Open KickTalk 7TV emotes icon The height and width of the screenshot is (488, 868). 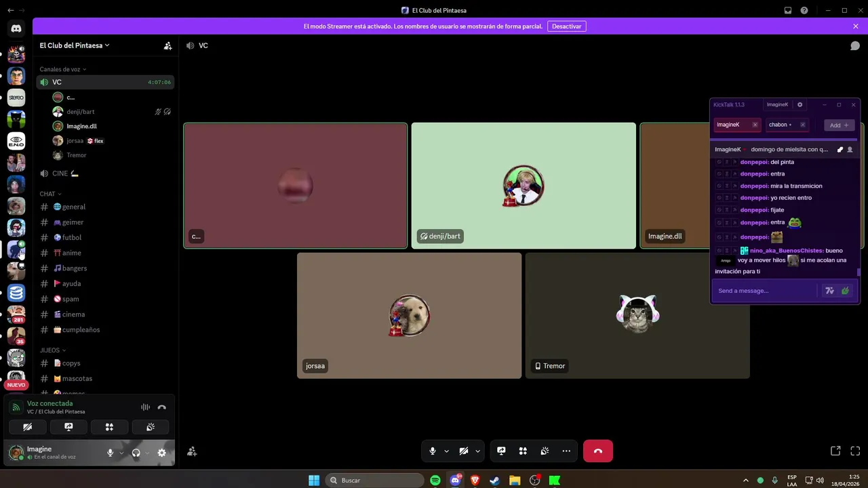829,291
